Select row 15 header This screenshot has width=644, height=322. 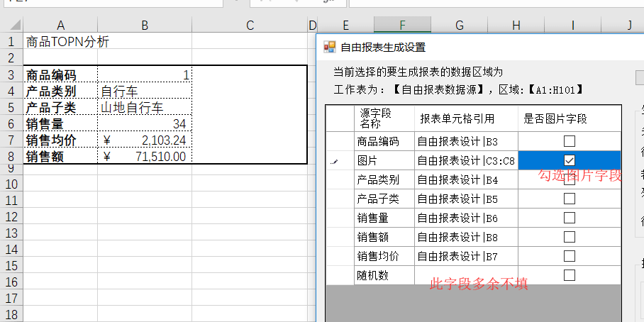click(11, 266)
